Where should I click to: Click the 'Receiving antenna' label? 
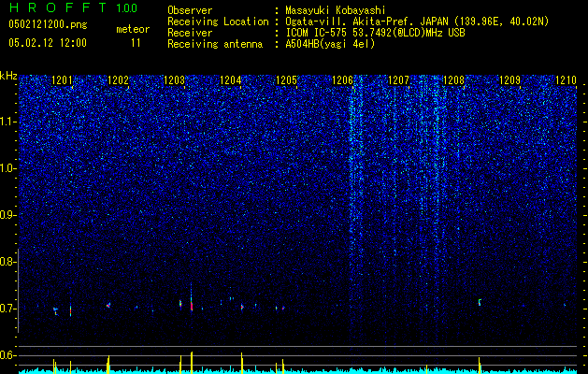click(x=215, y=44)
